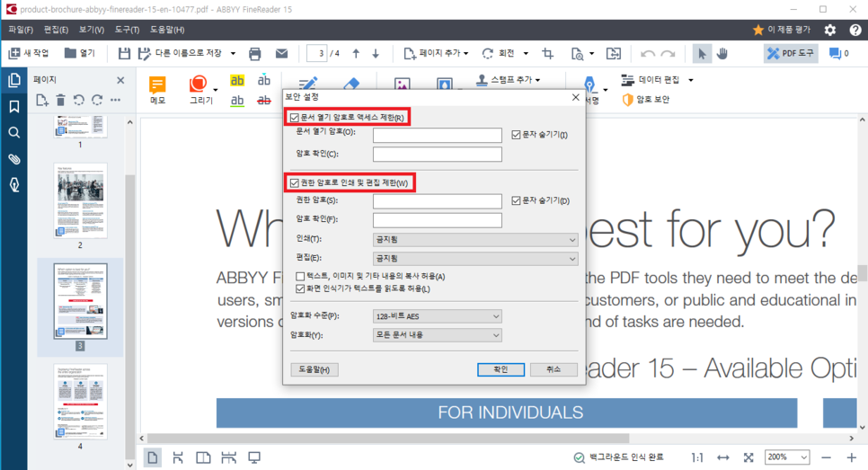Click the Redo arrow icon

pyautogui.click(x=669, y=54)
